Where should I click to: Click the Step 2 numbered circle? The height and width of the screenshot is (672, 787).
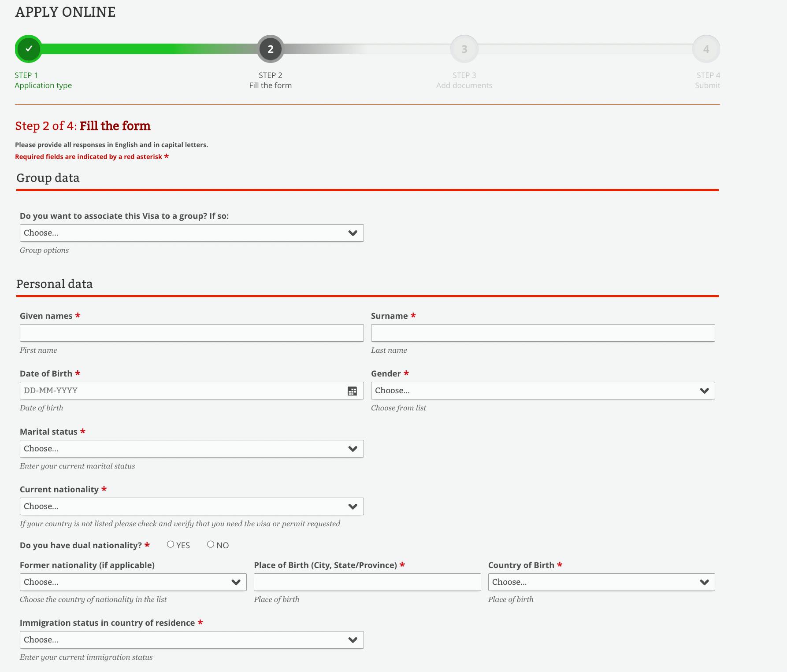(x=271, y=49)
